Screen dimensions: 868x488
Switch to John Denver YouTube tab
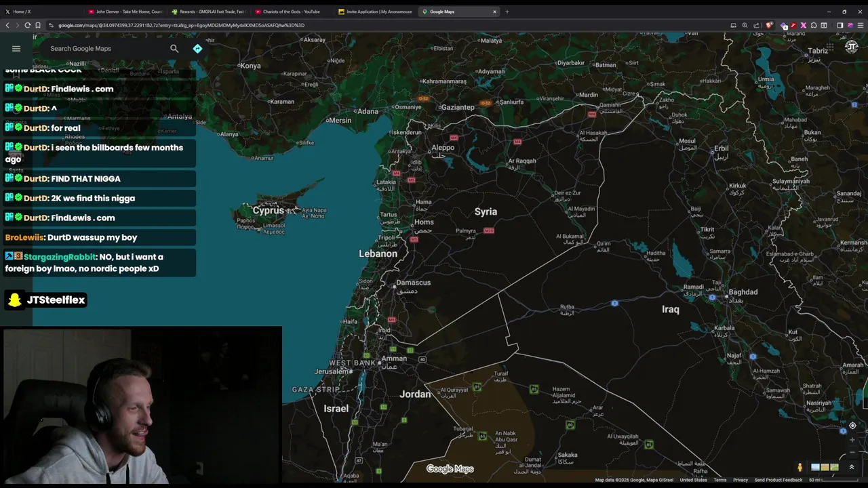(125, 12)
